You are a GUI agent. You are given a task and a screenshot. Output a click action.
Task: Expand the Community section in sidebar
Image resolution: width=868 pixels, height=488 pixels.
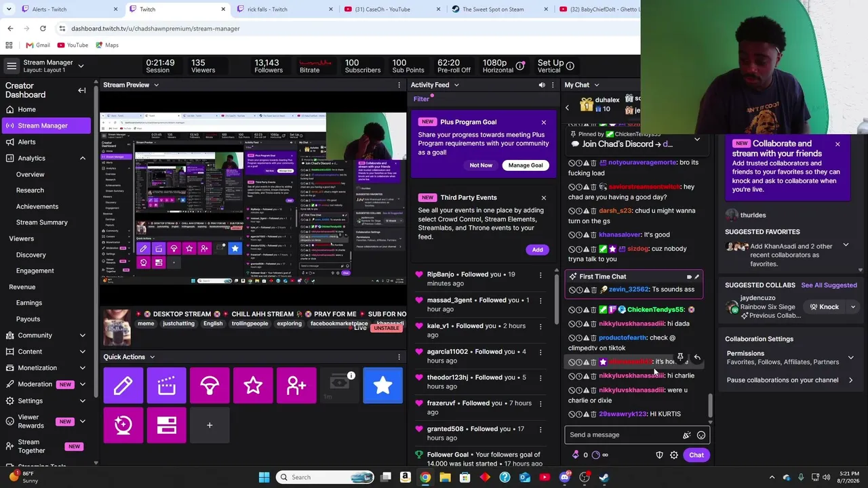83,335
